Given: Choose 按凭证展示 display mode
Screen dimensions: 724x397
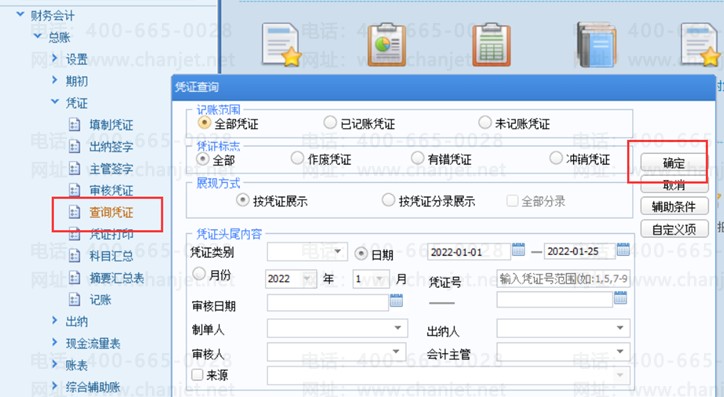Looking at the screenshot, I should [x=242, y=200].
